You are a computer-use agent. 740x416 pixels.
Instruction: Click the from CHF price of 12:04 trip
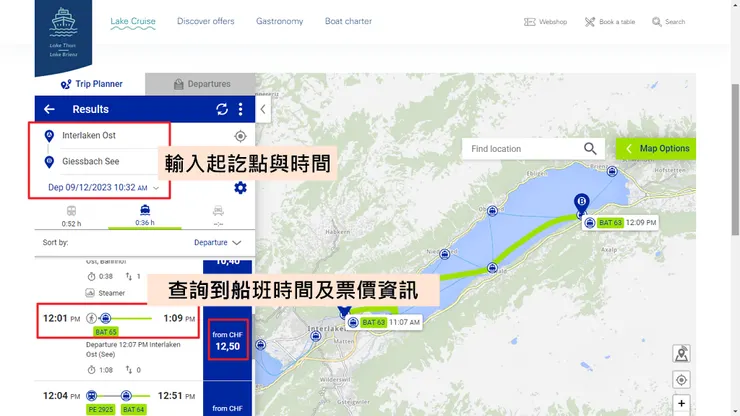[227, 408]
